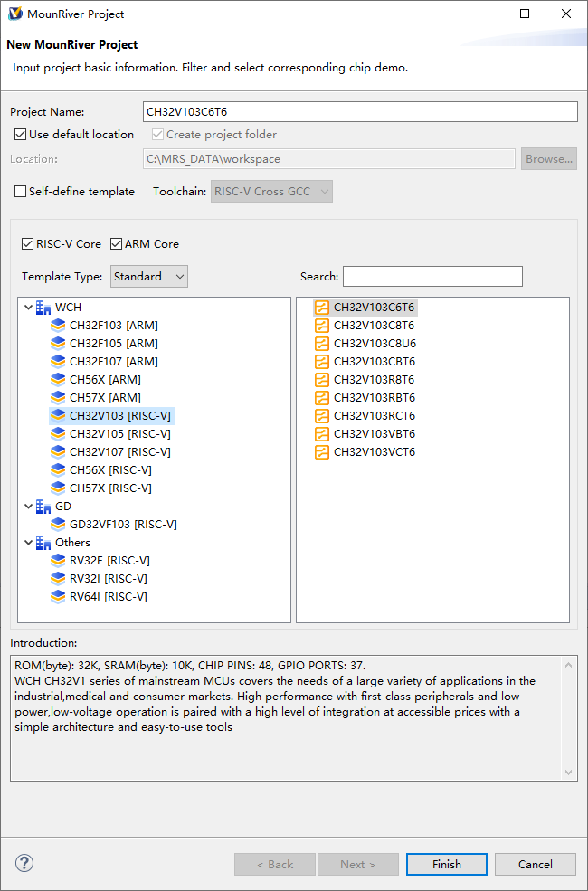Click the CH32V103R8T6 chip icon
The width and height of the screenshot is (588, 891).
pyautogui.click(x=322, y=380)
